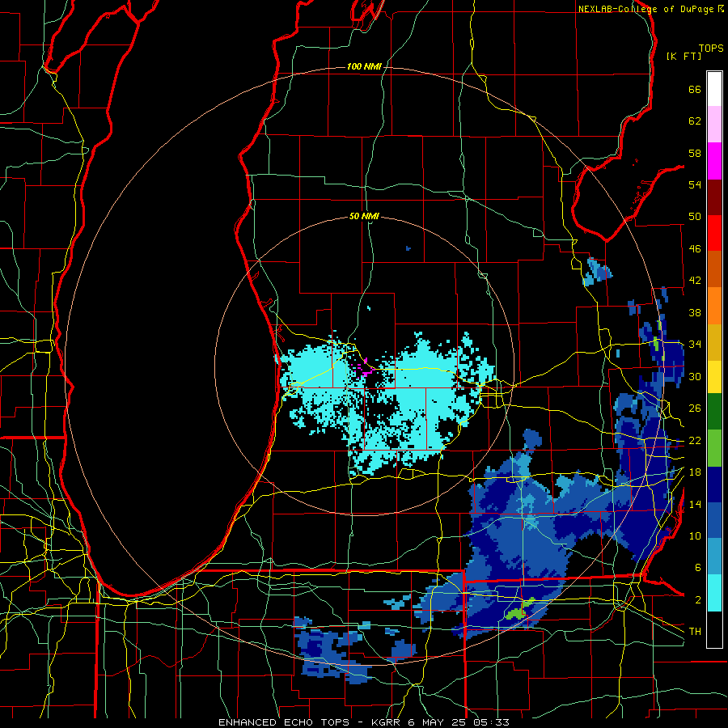Click the 62 legend value

[695, 121]
